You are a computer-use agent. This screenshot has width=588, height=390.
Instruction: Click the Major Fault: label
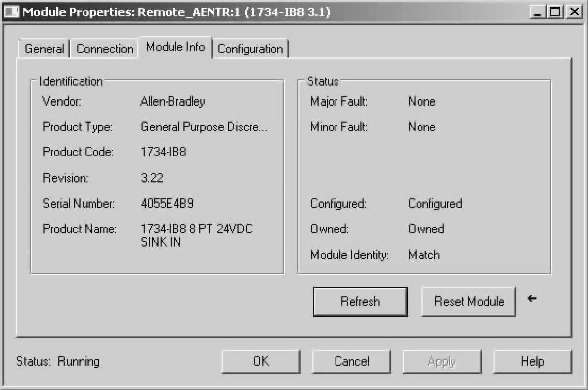pos(339,102)
